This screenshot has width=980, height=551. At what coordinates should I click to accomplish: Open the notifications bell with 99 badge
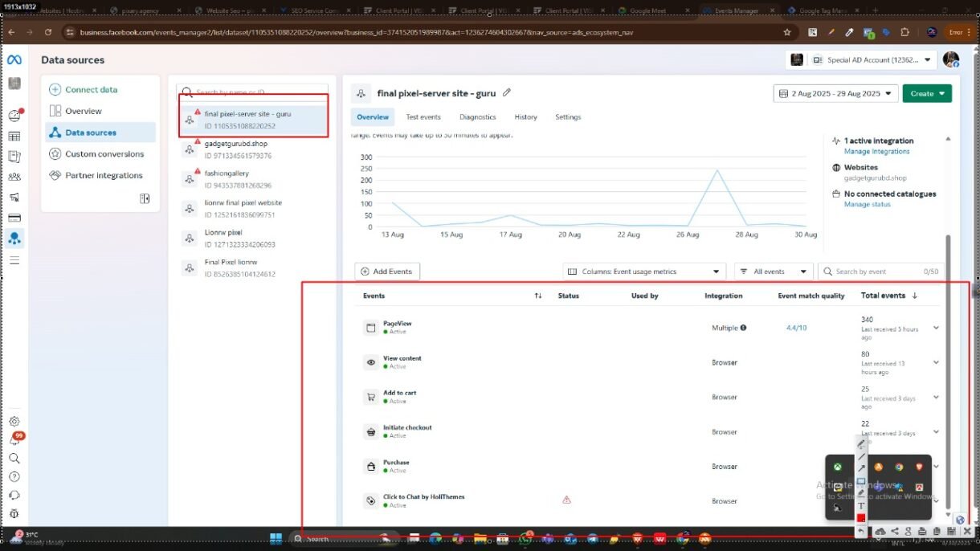(x=14, y=440)
